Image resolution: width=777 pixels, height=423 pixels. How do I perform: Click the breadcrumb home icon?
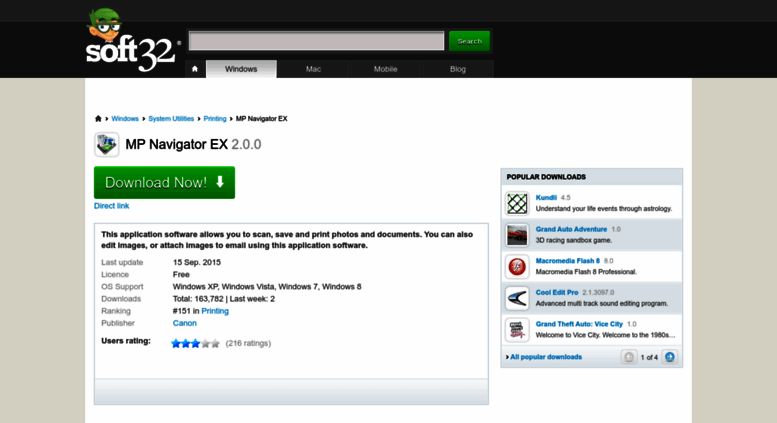[x=98, y=118]
